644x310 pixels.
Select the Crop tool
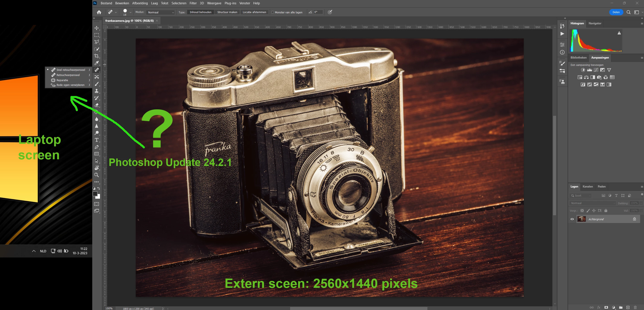[97, 56]
